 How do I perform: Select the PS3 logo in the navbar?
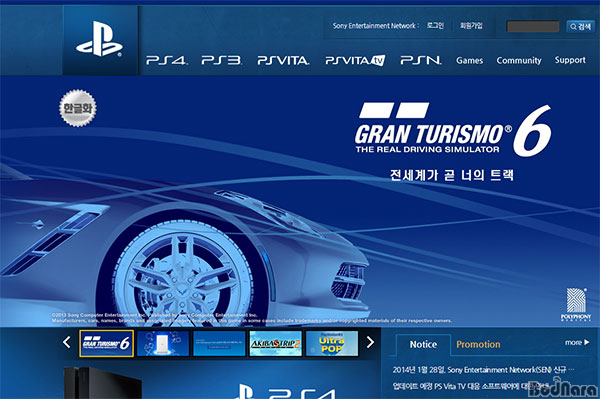pos(222,60)
